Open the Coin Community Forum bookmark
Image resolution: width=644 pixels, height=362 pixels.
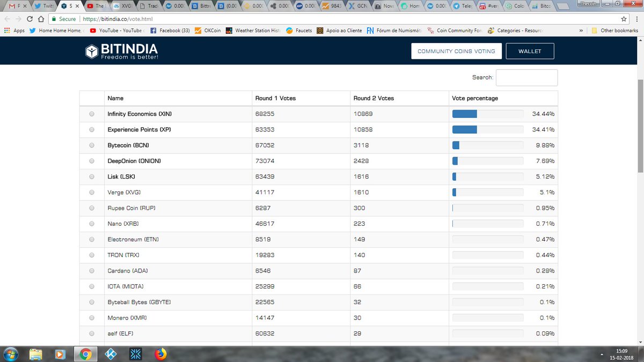coord(455,31)
